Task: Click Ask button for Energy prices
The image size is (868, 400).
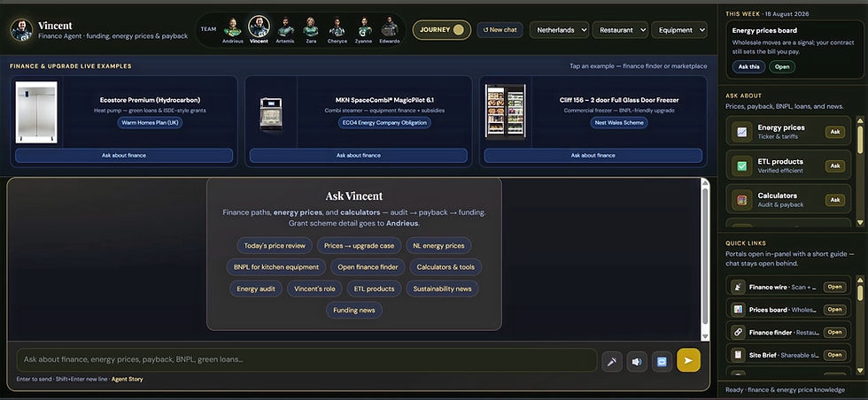Action: click(835, 132)
